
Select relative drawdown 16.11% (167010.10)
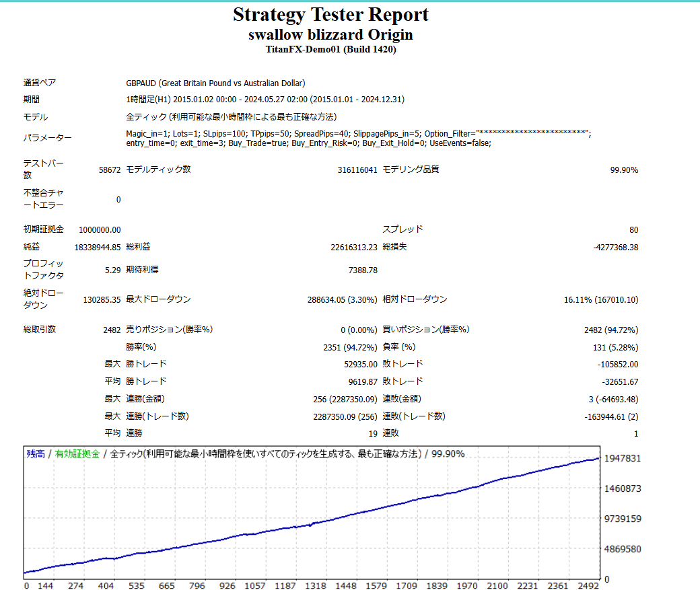[x=601, y=300]
